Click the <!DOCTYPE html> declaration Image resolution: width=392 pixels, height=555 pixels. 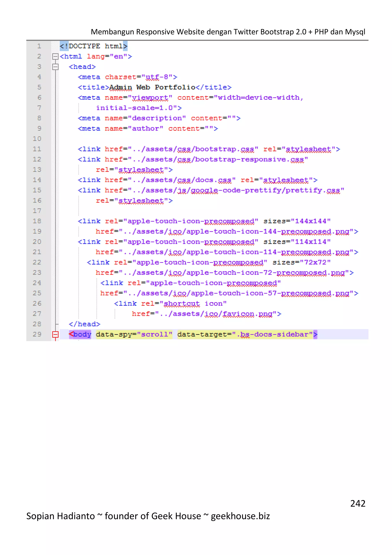point(93,46)
